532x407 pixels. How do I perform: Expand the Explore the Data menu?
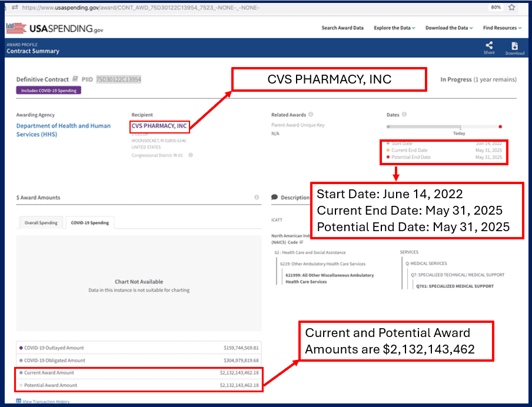(x=394, y=28)
